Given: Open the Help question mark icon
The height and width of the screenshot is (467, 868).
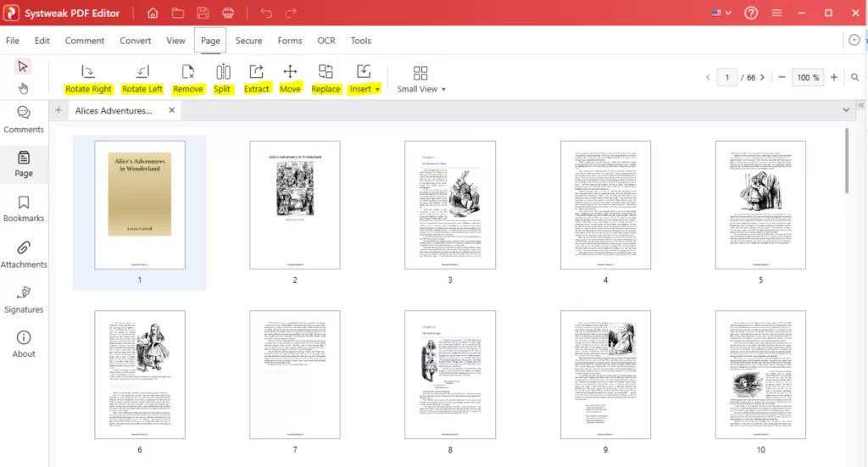Looking at the screenshot, I should (x=751, y=13).
